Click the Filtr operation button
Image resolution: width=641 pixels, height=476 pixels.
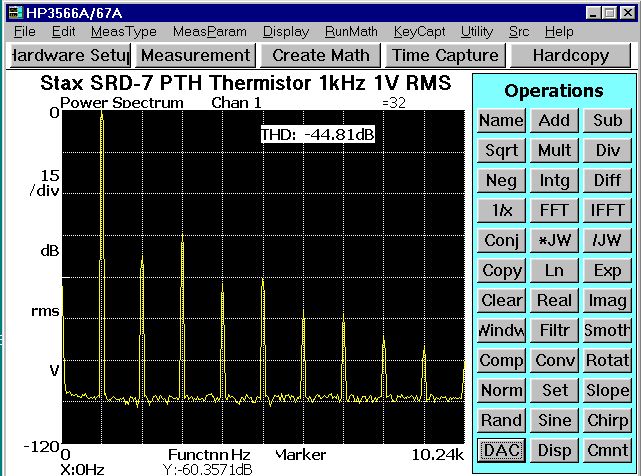(x=554, y=330)
